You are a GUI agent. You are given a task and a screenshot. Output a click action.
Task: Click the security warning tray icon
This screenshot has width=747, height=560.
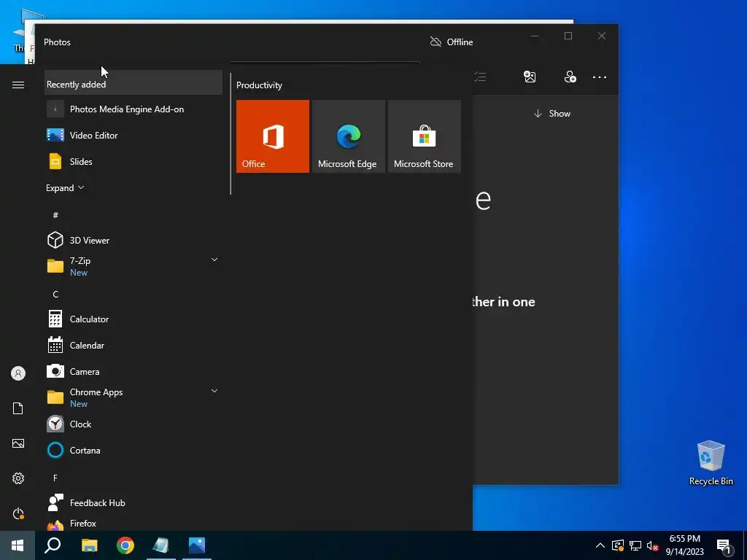(618, 545)
